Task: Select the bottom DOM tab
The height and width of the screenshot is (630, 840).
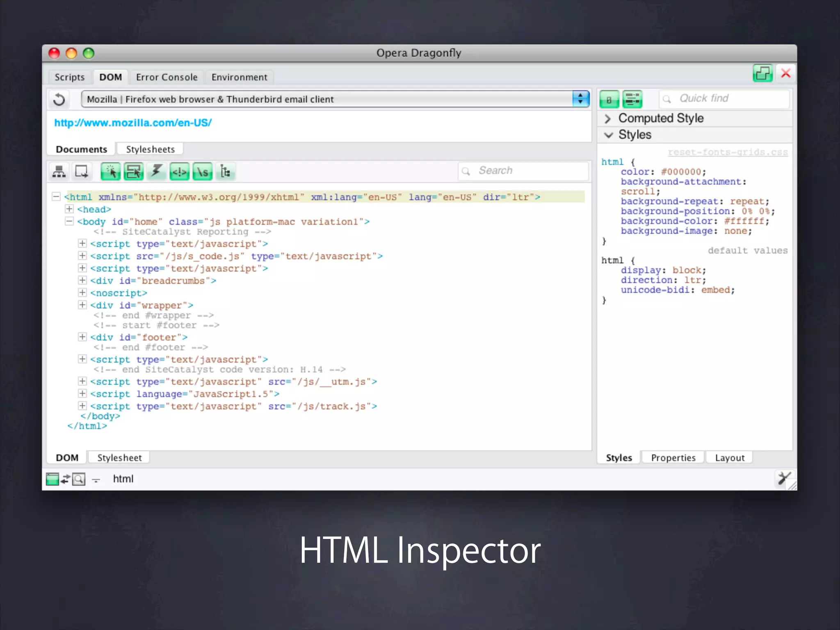Action: pos(67,458)
